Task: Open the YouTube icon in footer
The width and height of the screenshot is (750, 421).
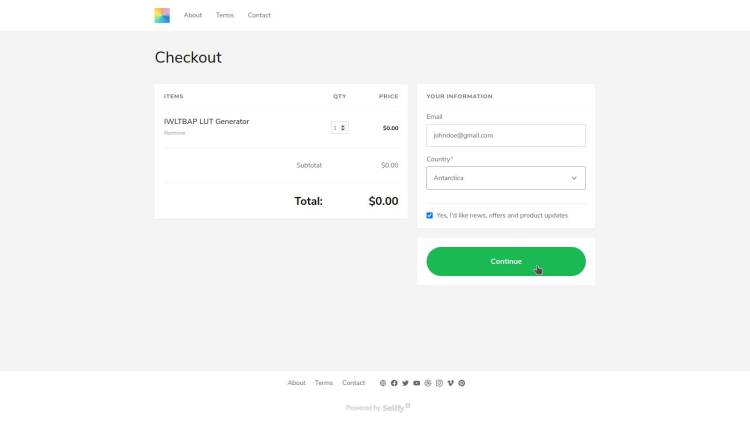Action: 417,383
